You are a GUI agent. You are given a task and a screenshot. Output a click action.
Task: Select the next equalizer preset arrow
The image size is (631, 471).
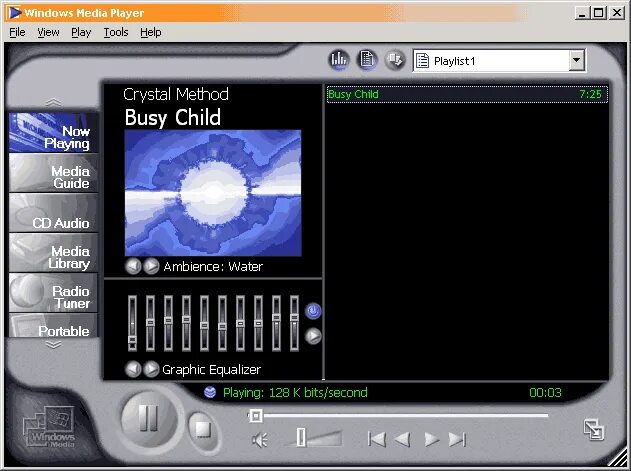tap(313, 336)
